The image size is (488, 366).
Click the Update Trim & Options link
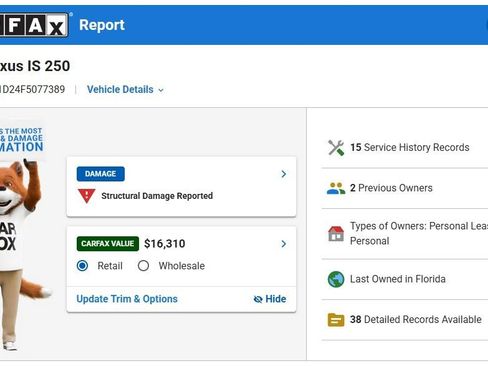pyautogui.click(x=127, y=299)
